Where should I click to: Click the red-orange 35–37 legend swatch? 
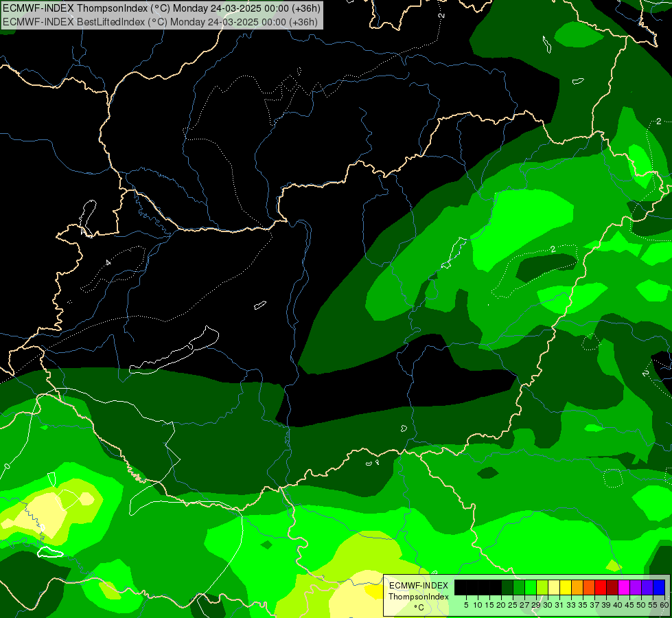point(589,587)
